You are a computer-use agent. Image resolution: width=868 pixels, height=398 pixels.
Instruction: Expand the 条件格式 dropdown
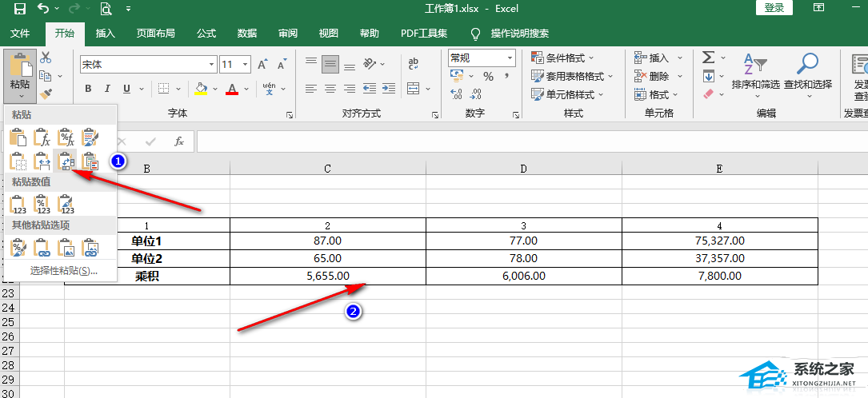tap(591, 58)
